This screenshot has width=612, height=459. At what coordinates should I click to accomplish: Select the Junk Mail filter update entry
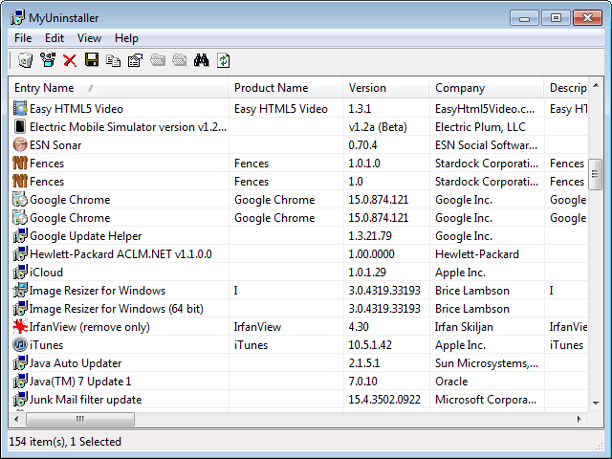tap(85, 400)
